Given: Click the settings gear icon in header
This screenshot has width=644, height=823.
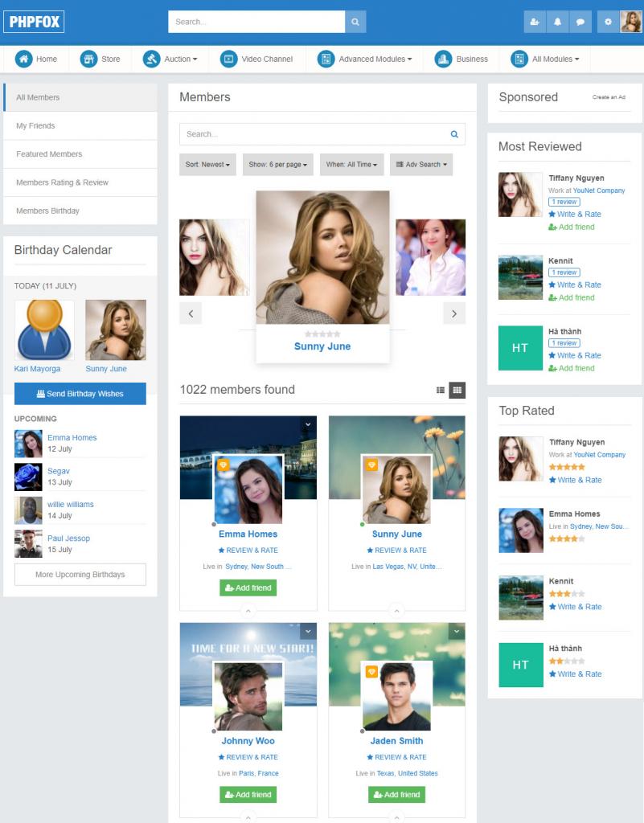Looking at the screenshot, I should (608, 23).
